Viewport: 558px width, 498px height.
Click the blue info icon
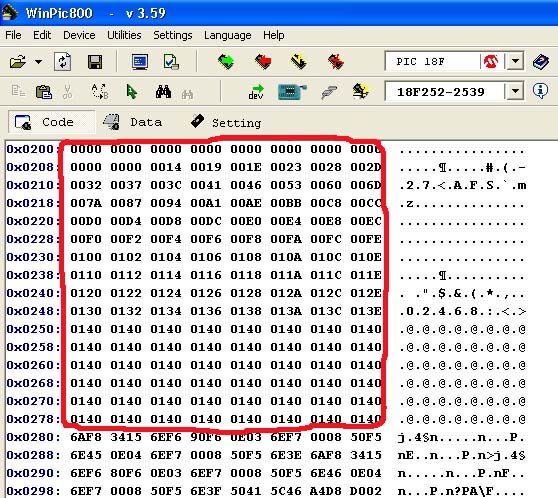pyautogui.click(x=540, y=91)
